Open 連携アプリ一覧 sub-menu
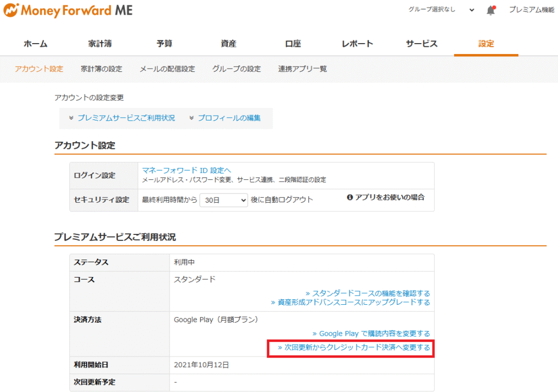558x392 pixels. [302, 69]
